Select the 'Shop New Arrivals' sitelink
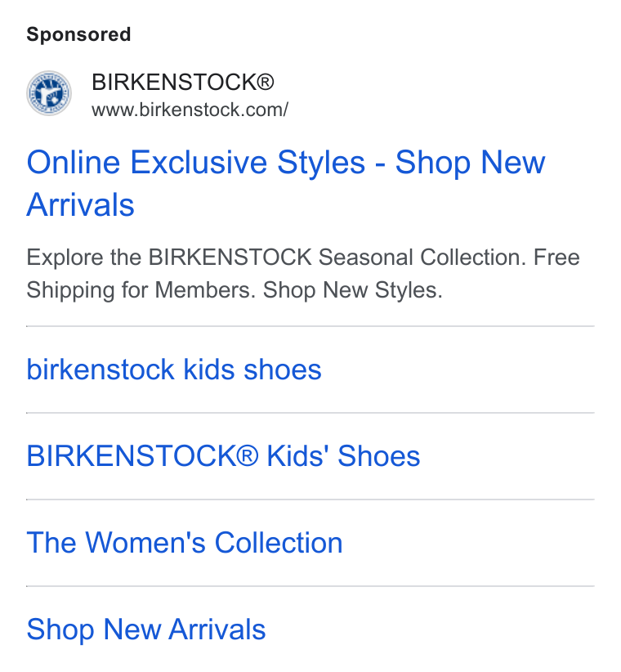The width and height of the screenshot is (621, 672). (146, 629)
